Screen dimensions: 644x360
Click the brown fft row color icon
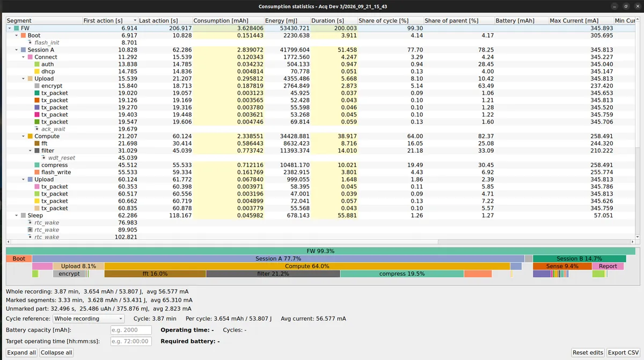(37, 143)
